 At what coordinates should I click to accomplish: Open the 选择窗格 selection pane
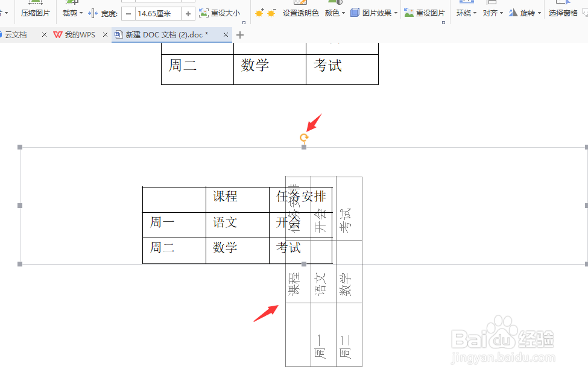pos(563,13)
